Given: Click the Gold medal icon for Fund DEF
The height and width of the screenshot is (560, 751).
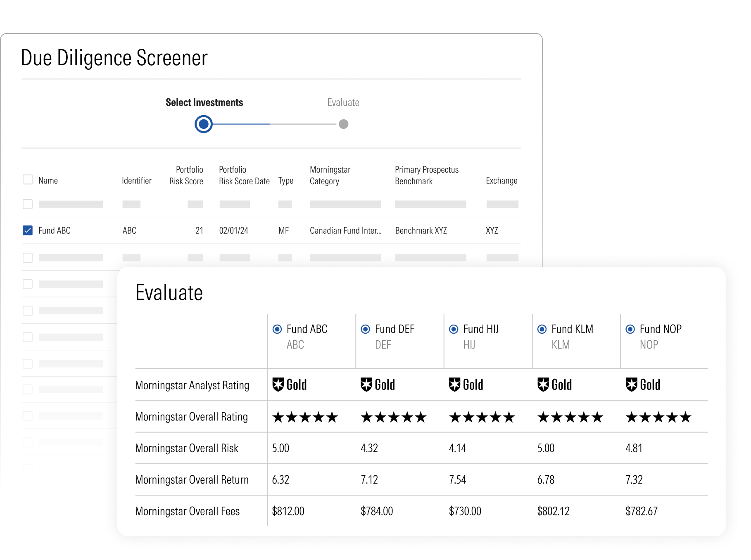Looking at the screenshot, I should click(366, 384).
